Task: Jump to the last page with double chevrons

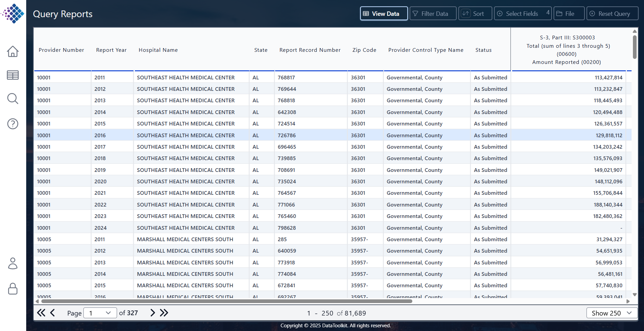Action: (x=164, y=313)
